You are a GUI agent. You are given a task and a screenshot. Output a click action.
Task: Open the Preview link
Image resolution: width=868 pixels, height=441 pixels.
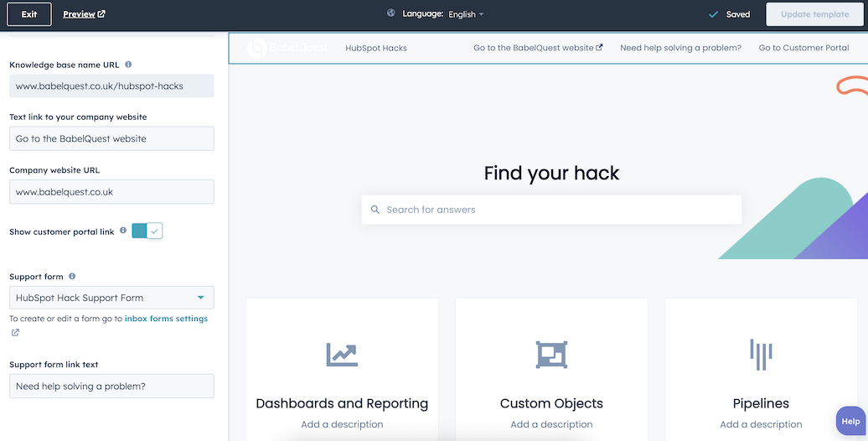pyautogui.click(x=79, y=14)
